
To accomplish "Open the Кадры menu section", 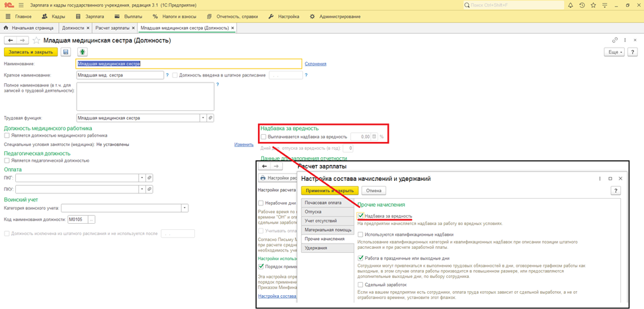I will 53,17.
